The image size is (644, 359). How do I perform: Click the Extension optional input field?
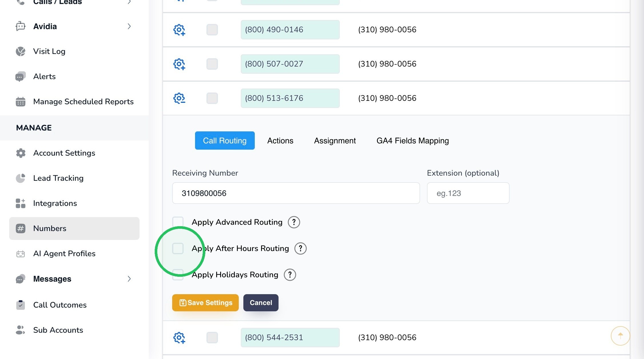click(x=468, y=193)
